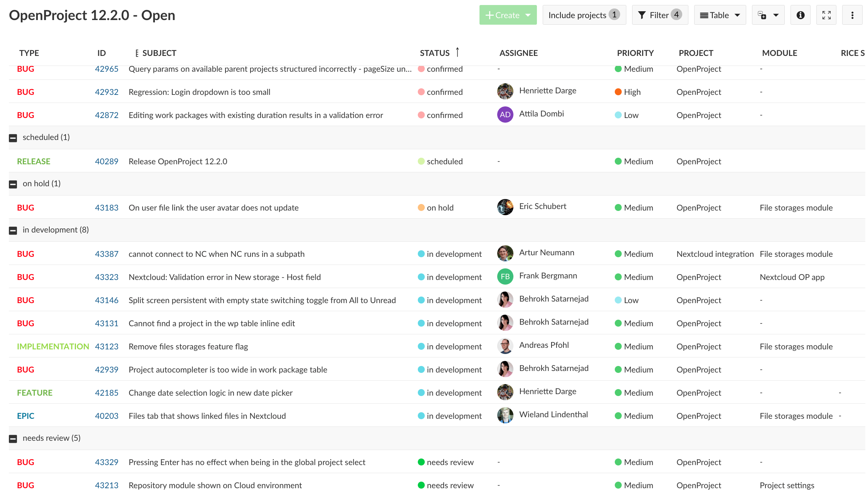Click the PRIORITY column header
868x499 pixels.
[x=635, y=53]
